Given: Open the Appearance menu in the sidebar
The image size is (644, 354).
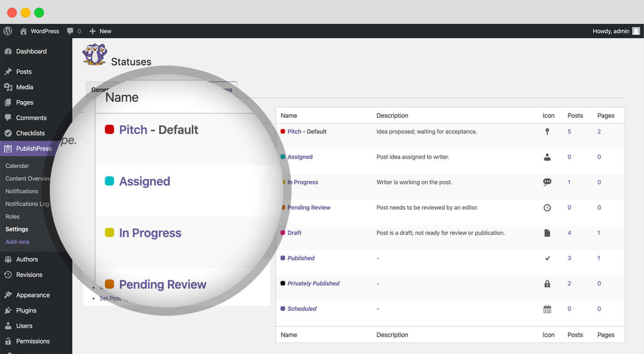Looking at the screenshot, I should pyautogui.click(x=33, y=295).
